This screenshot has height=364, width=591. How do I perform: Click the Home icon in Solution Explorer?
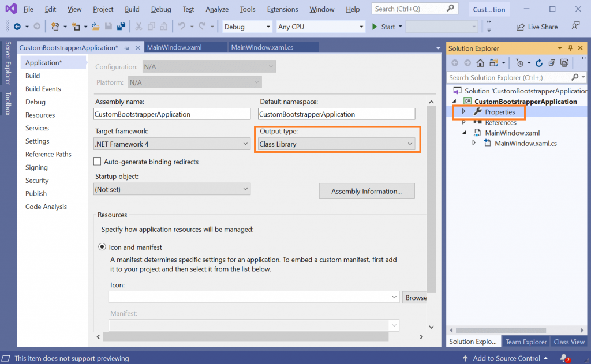point(480,63)
